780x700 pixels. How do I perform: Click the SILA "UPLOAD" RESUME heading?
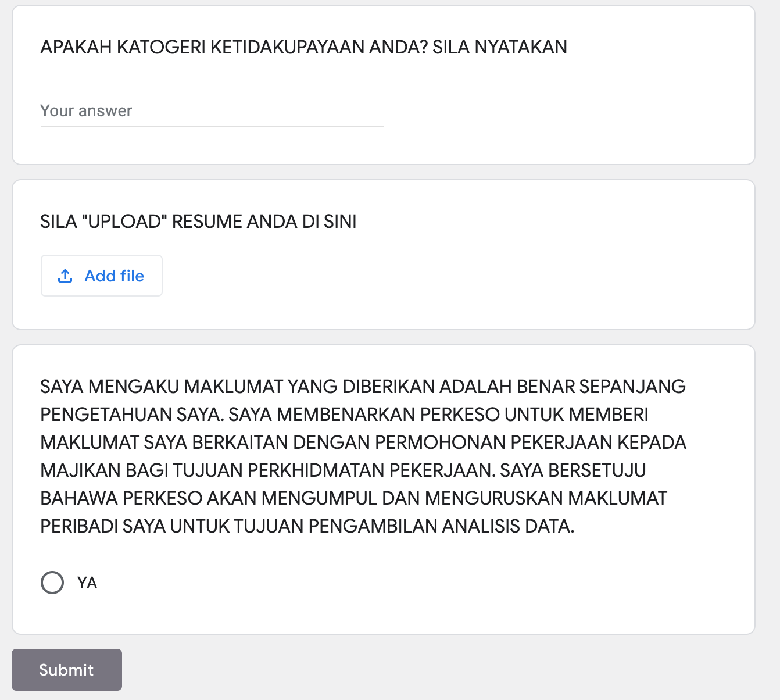[x=198, y=222]
